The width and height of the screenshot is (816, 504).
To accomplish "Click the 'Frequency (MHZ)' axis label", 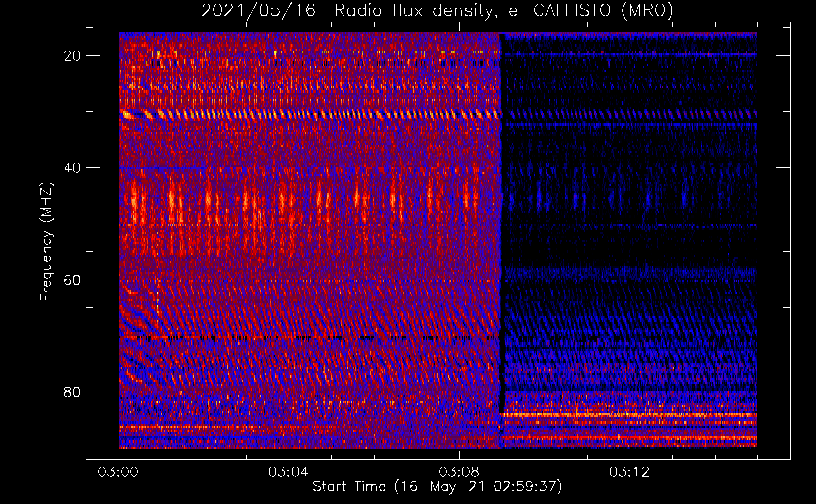I will [46, 242].
